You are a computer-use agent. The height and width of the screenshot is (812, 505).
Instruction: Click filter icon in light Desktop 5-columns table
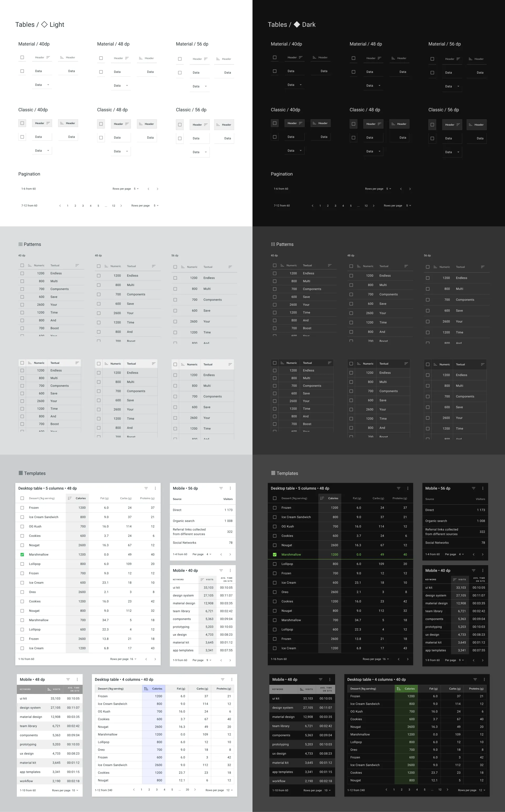(x=146, y=488)
